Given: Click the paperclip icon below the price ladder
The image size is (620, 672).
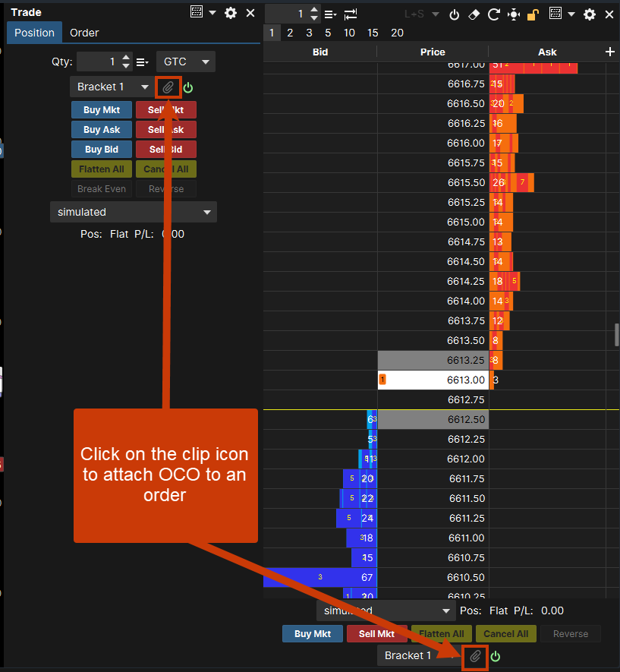Looking at the screenshot, I should pos(475,656).
